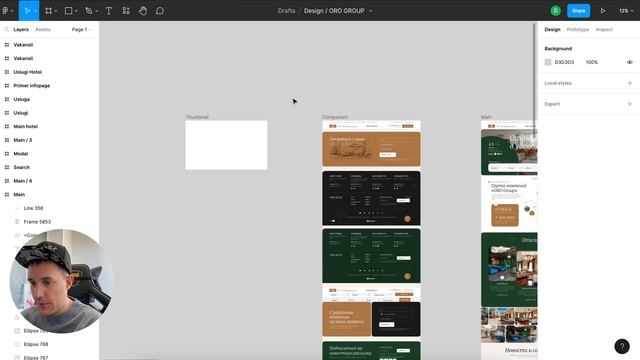This screenshot has height=360, width=640.
Task: Open the 12% zoom dropdown
Action: pyautogui.click(x=626, y=11)
